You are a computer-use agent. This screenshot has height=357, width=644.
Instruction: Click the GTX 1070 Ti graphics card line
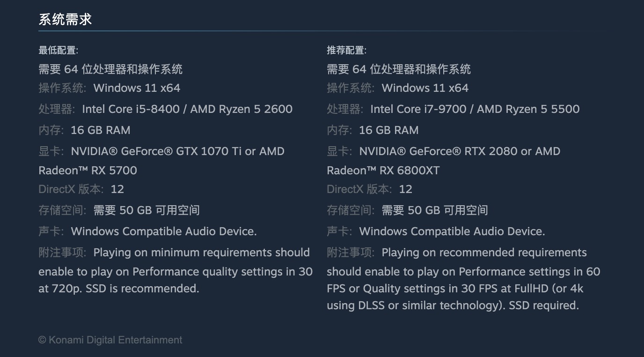coord(177,151)
